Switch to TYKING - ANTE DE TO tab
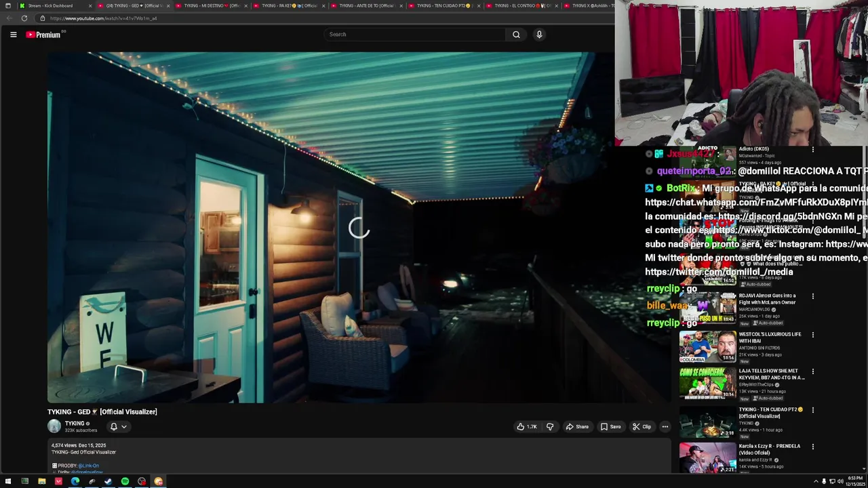 (366, 5)
